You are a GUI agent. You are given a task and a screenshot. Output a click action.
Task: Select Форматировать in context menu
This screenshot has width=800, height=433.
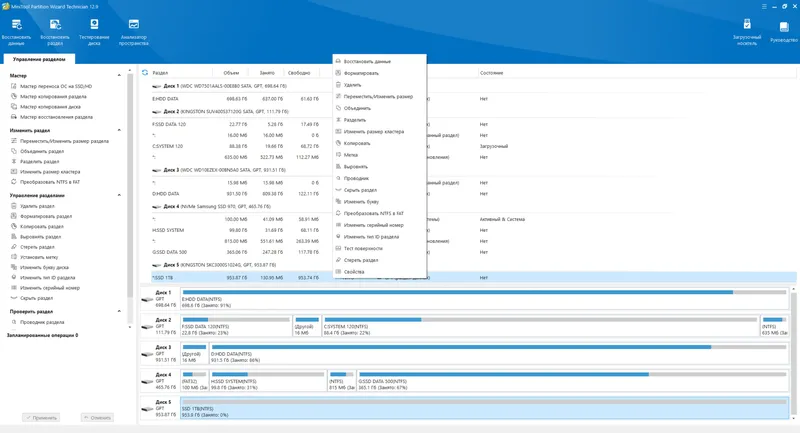click(x=380, y=73)
